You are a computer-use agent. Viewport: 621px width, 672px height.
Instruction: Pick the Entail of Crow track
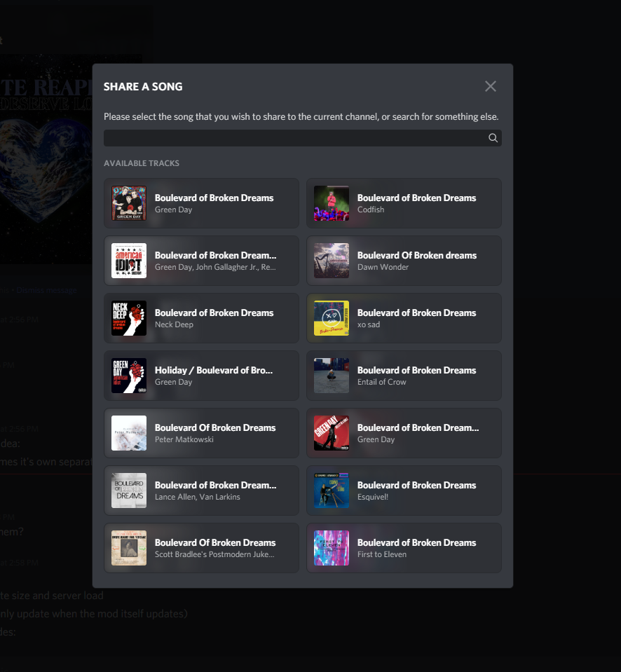pyautogui.click(x=404, y=376)
